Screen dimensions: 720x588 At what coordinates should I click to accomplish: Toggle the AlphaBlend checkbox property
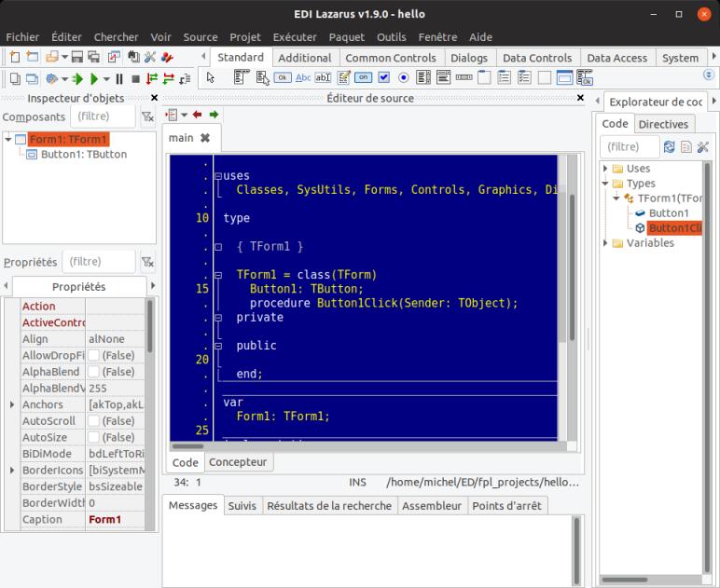pos(93,372)
